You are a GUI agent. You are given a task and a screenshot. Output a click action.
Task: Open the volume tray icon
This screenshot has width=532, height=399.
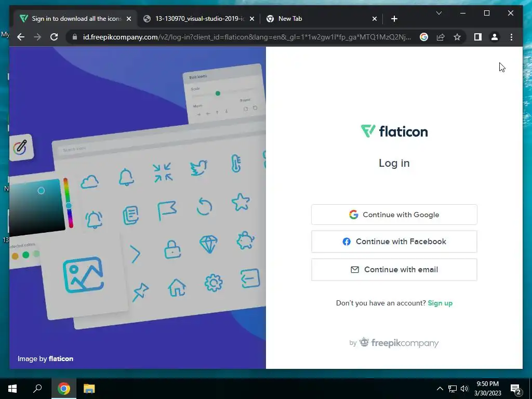pos(464,389)
